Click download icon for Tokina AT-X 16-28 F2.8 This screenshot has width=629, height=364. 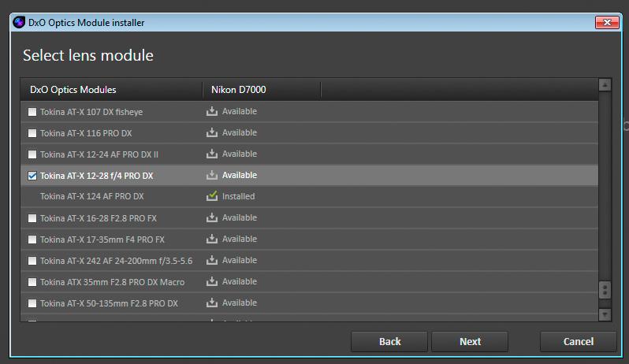[212, 217]
